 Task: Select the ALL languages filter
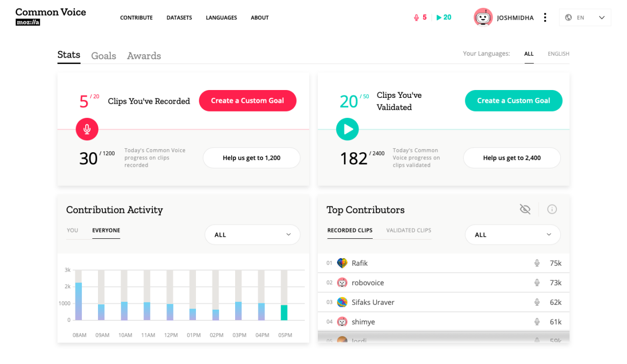tap(529, 54)
